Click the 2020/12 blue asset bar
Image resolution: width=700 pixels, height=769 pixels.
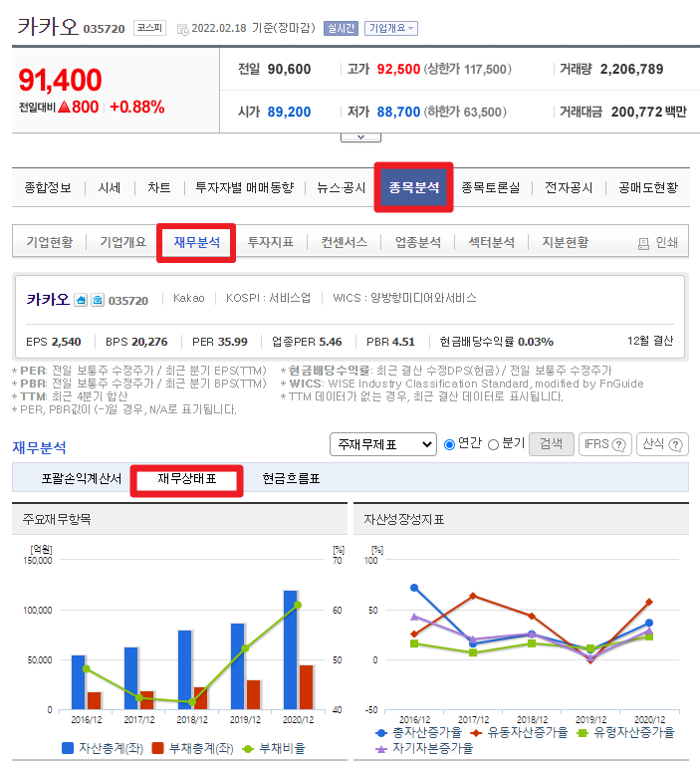coord(291,649)
